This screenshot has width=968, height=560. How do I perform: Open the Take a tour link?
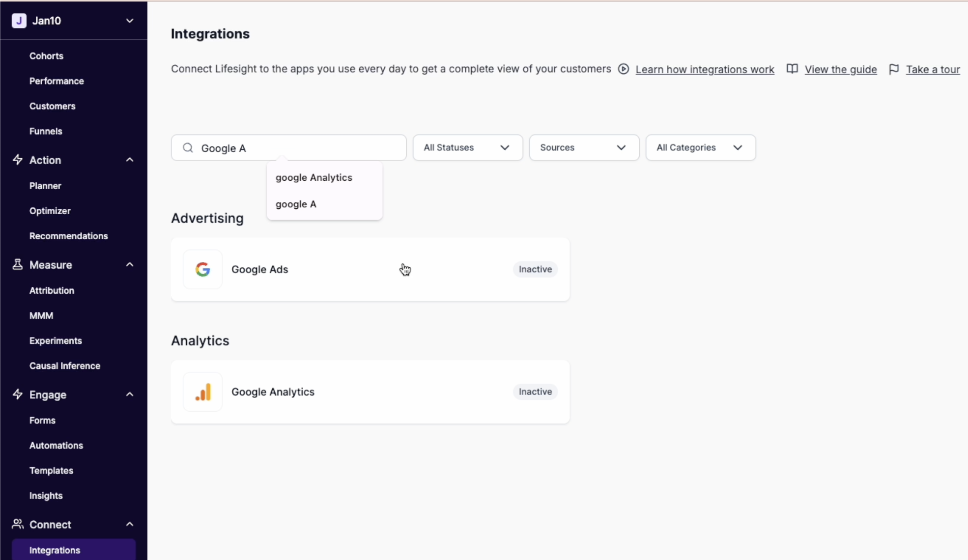pos(933,70)
